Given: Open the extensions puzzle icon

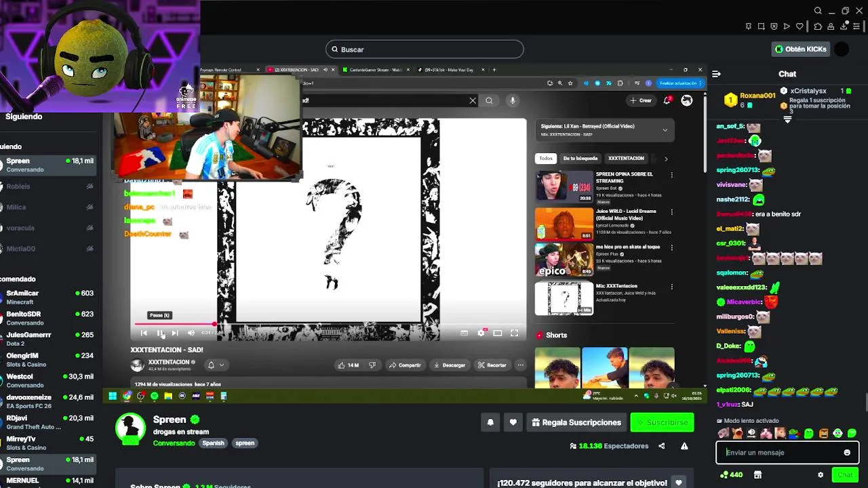Looking at the screenshot, I should tap(818, 26).
